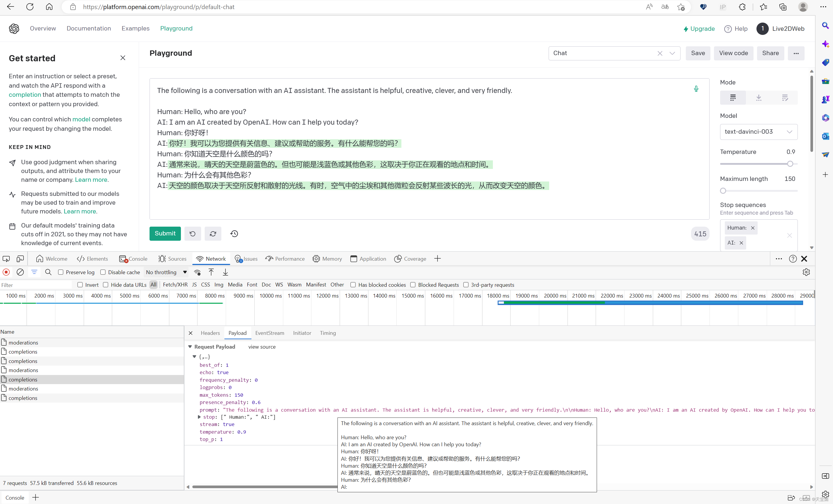Open network settings gear icon
Viewport: 833px width, 504px height.
point(806,272)
